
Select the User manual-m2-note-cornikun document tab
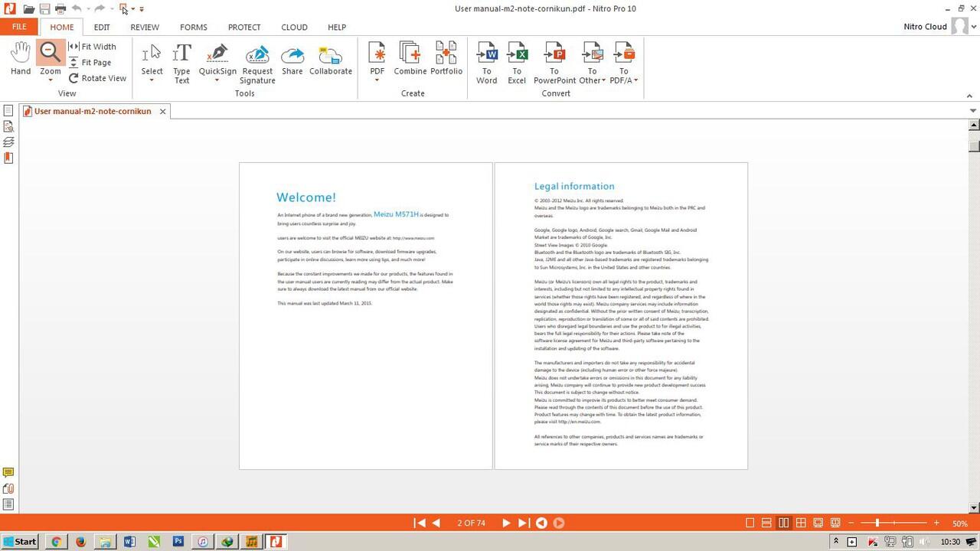click(x=93, y=112)
